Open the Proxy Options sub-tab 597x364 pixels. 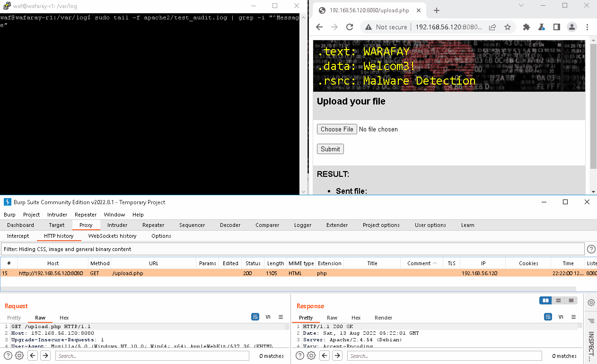[161, 236]
